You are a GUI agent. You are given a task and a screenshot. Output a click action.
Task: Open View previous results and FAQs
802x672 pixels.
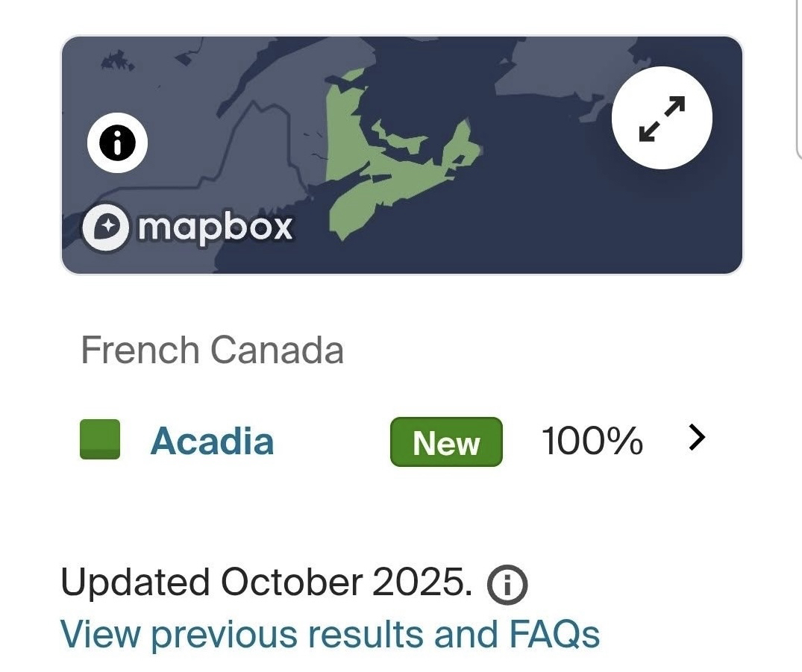[x=330, y=634]
